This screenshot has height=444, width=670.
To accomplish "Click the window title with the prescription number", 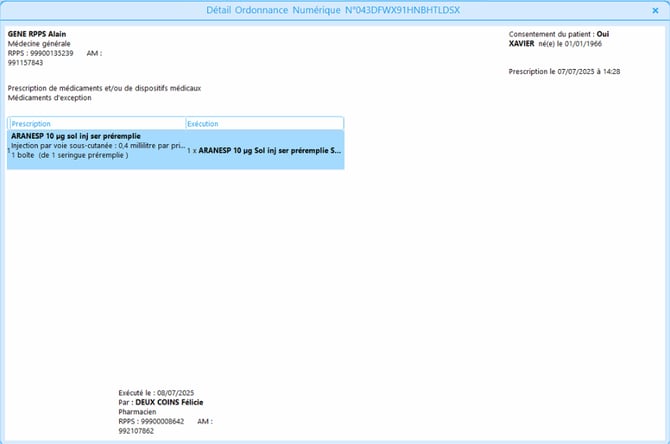I will click(x=334, y=10).
